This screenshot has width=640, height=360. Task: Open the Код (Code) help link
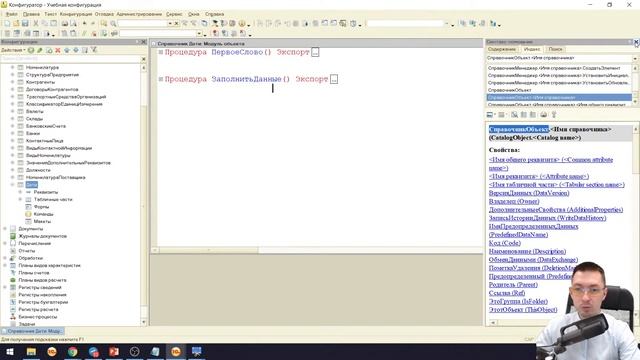[x=504, y=243]
